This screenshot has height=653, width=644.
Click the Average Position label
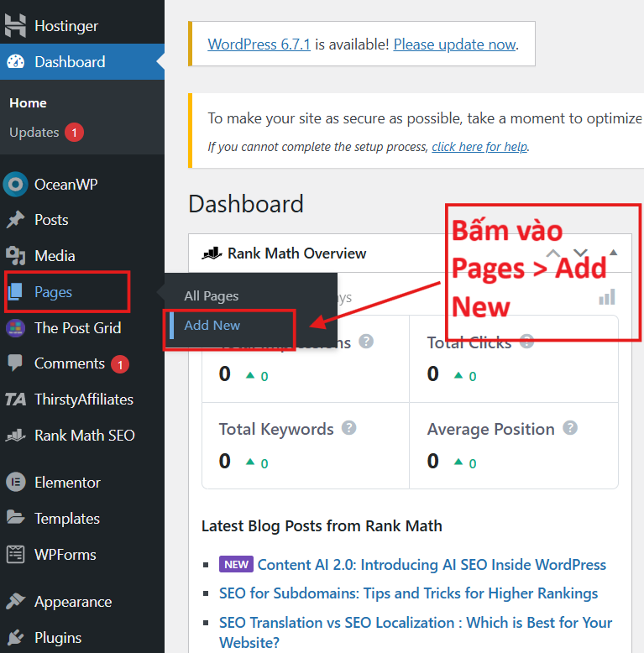[x=490, y=429]
